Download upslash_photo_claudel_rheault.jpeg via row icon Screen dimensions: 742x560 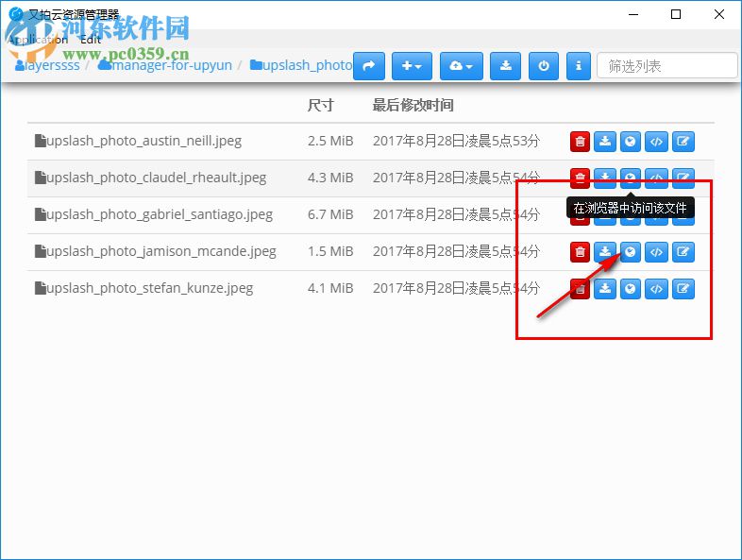(x=605, y=178)
